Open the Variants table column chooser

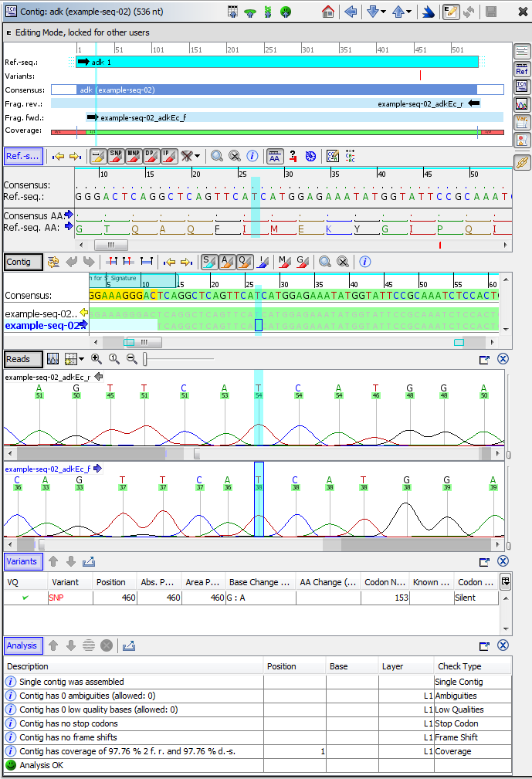505,582
